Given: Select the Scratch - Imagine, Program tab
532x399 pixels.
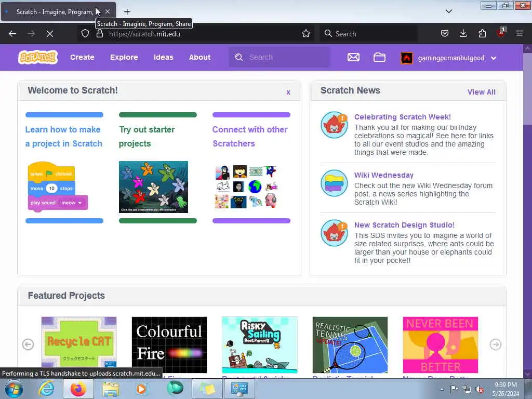Looking at the screenshot, I should (x=59, y=12).
